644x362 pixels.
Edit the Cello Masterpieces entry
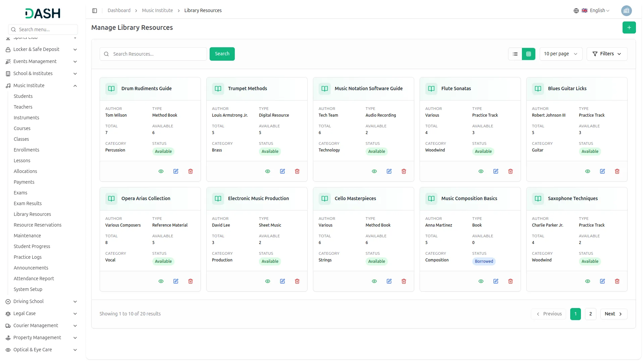389,281
